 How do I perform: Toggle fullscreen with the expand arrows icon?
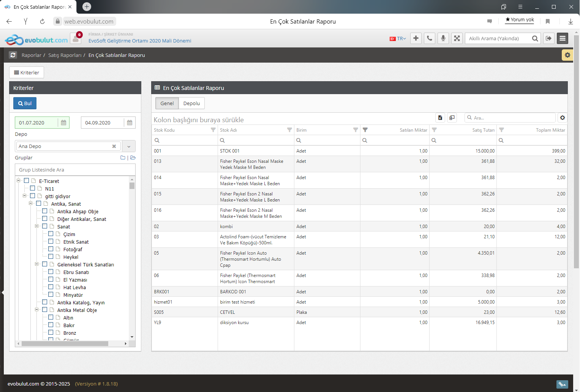tap(457, 38)
